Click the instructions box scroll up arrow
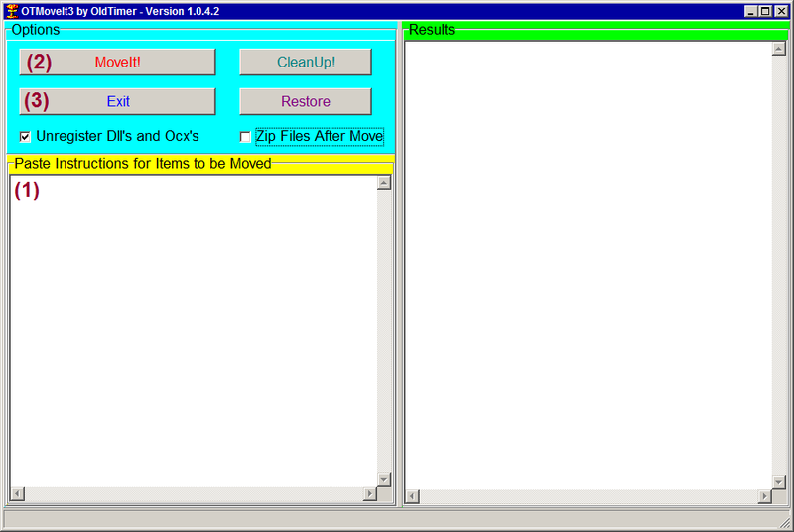 point(384,183)
